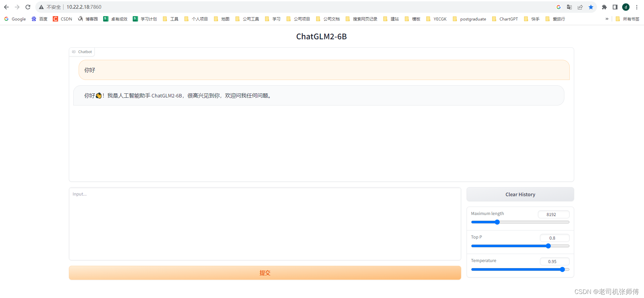Open the Chrome three-dot menu
This screenshot has height=298, width=644.
coord(637,7)
